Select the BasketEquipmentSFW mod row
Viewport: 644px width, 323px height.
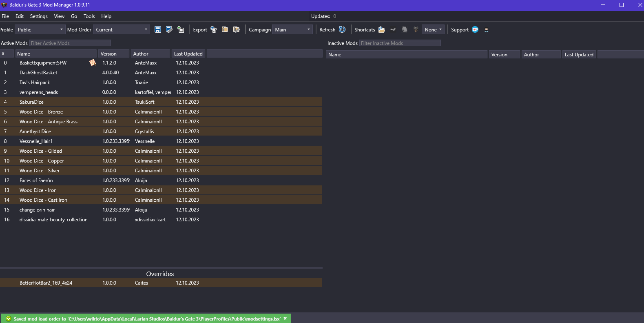click(161, 62)
